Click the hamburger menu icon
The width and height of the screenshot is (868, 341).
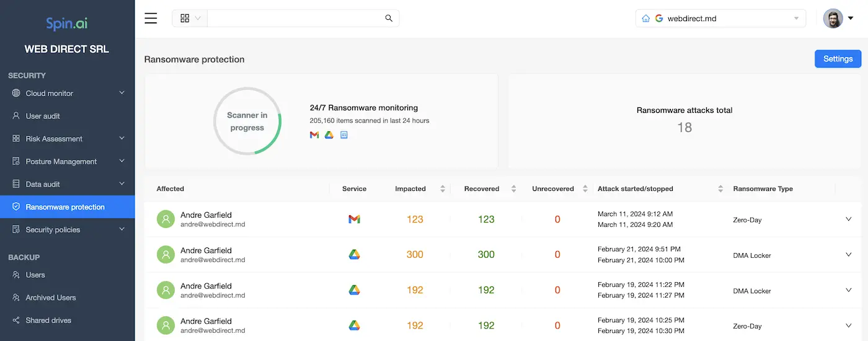click(x=151, y=18)
